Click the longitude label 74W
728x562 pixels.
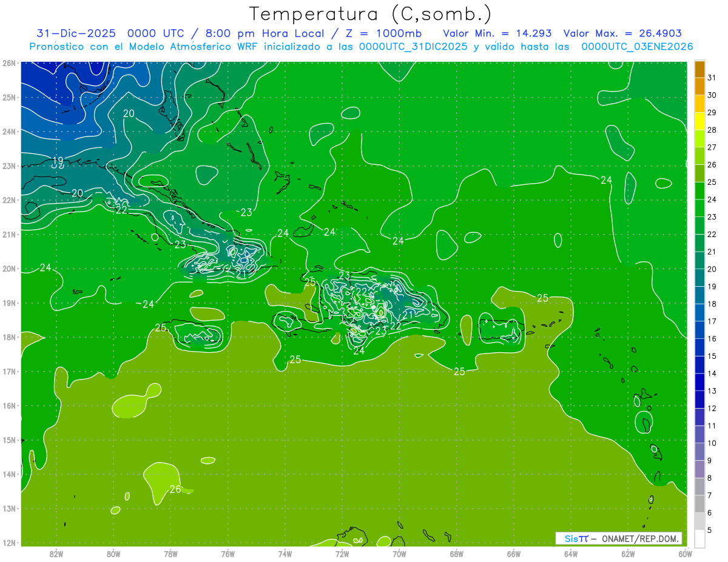click(x=285, y=554)
